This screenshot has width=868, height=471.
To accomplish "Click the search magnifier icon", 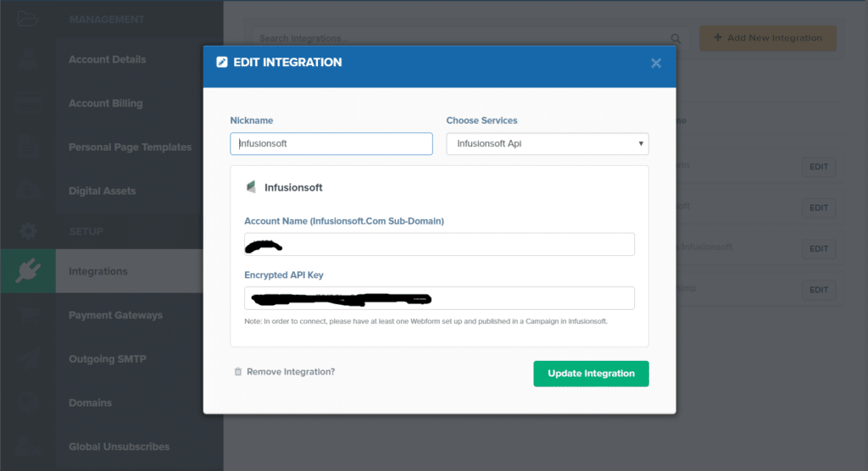I will 676,38.
